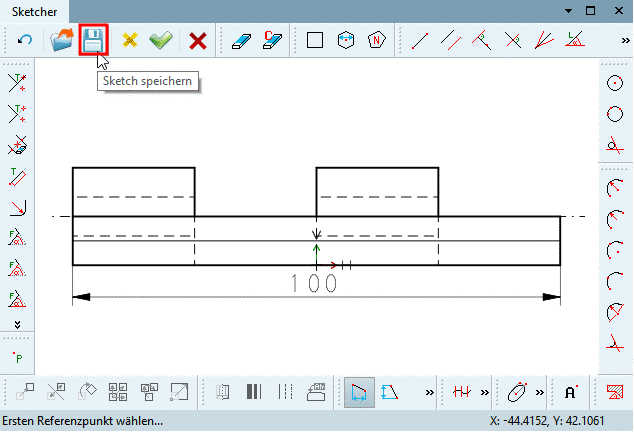Select the circle with center point tool

point(615,83)
